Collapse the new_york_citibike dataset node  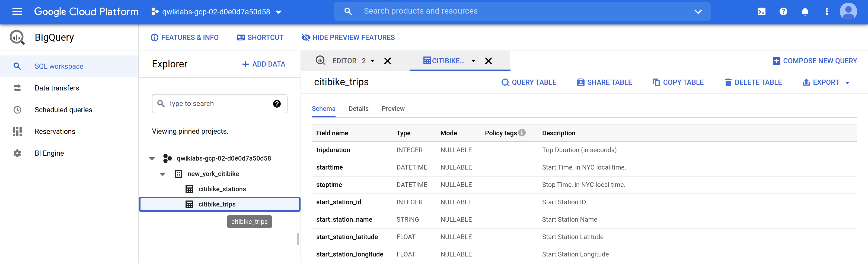[x=163, y=174]
